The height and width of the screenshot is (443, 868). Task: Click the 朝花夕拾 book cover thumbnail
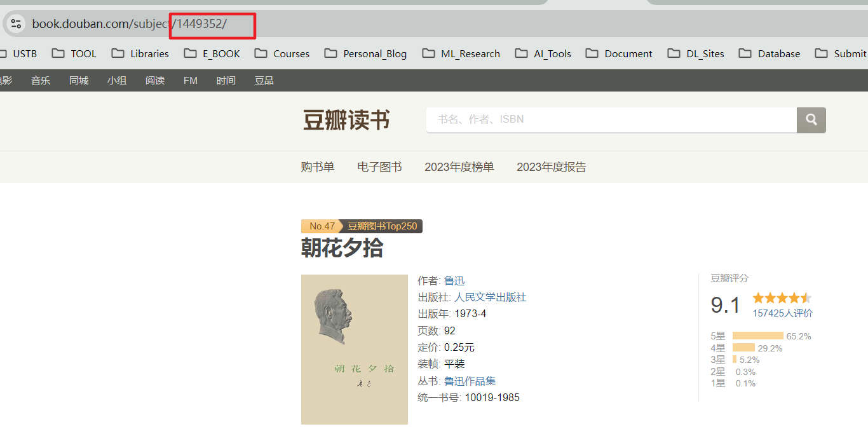pos(355,350)
